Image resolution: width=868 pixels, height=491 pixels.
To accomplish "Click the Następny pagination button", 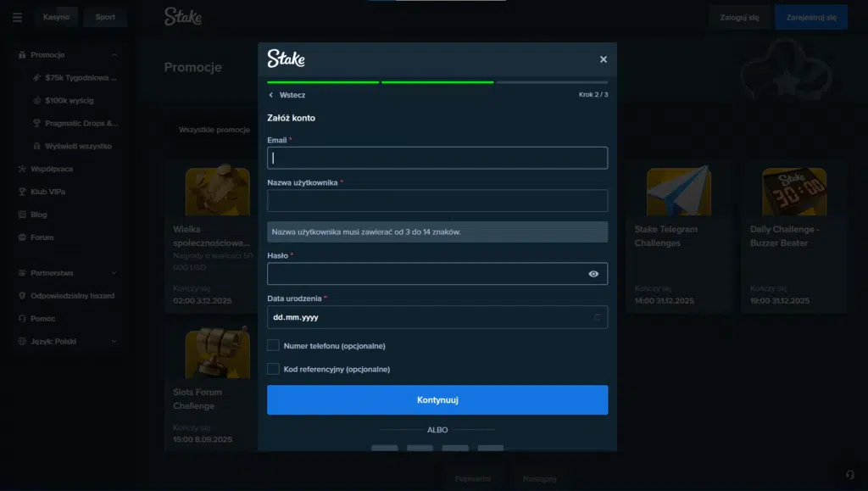I will click(x=540, y=478).
